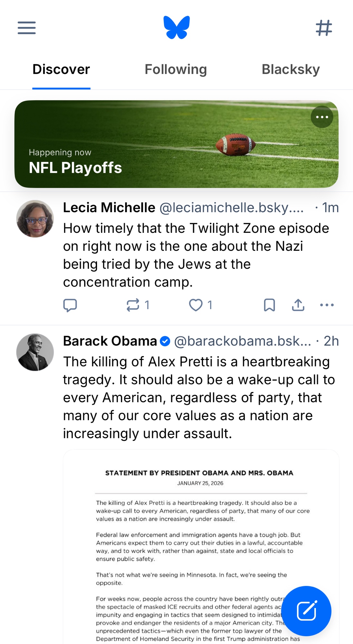Open more options on Lecia's post
Viewport: 353px width, 644px height.
(x=327, y=305)
